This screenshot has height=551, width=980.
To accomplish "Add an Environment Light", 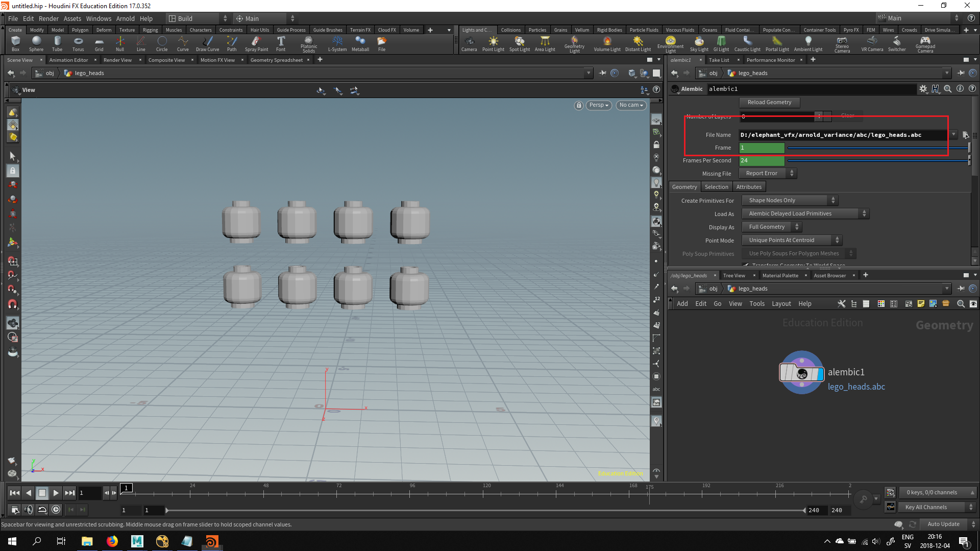I will point(670,44).
